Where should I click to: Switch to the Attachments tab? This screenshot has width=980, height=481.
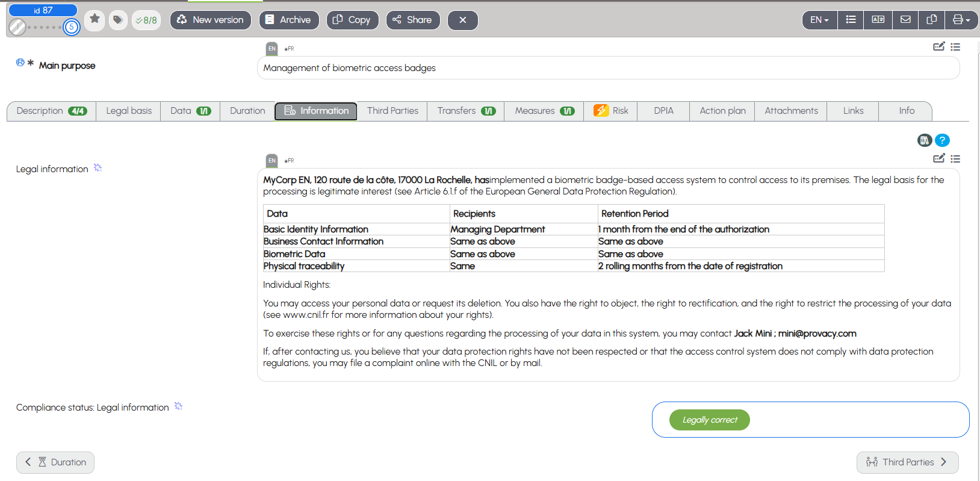point(791,111)
